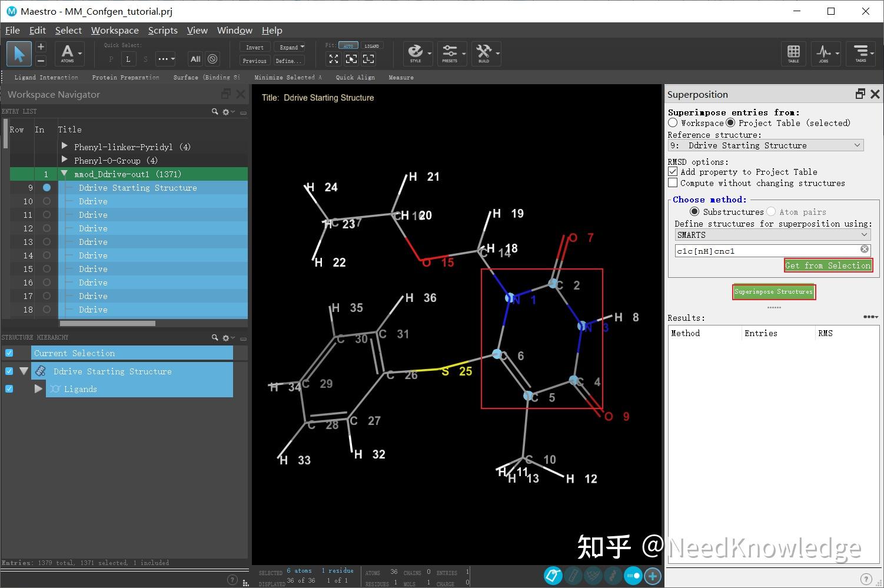Choose Workspace as superimpose source

click(x=673, y=122)
